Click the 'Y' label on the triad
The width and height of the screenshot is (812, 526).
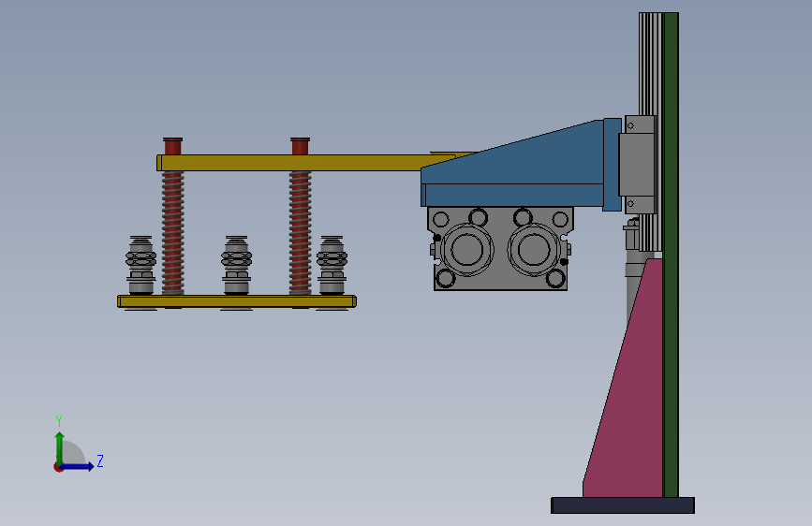point(59,421)
